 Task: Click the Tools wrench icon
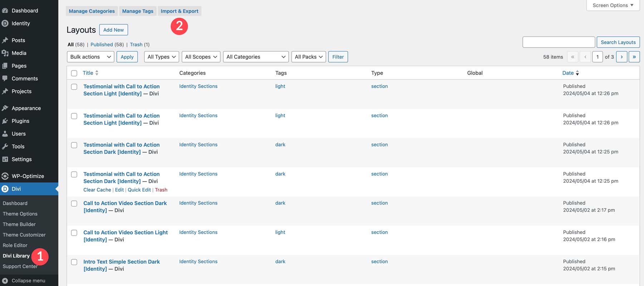coord(5,147)
